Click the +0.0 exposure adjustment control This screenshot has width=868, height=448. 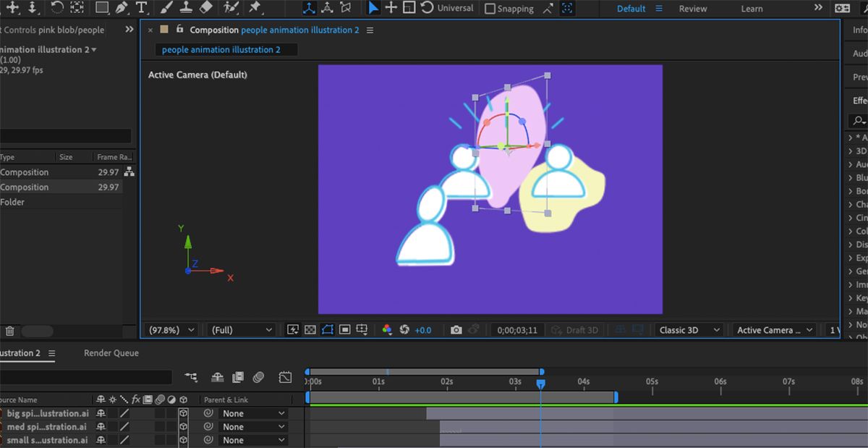tap(422, 329)
